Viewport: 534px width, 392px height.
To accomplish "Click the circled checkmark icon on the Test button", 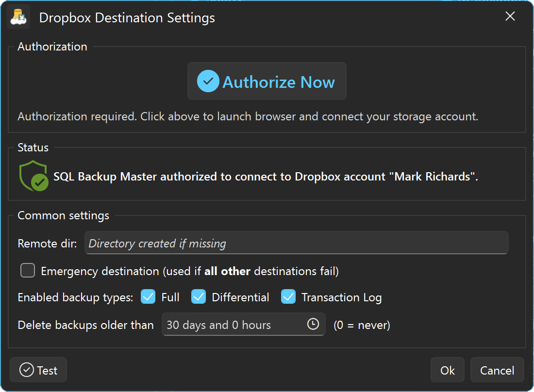I will click(x=27, y=370).
